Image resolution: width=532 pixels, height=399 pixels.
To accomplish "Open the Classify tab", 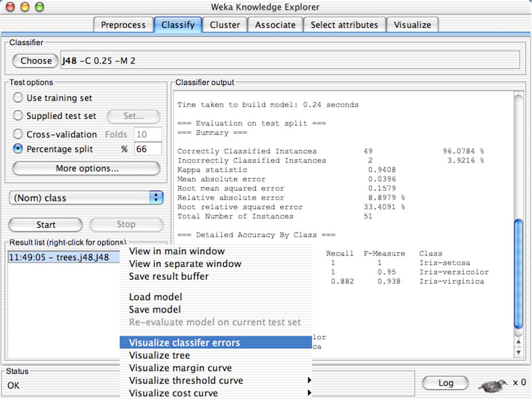I will (x=178, y=25).
